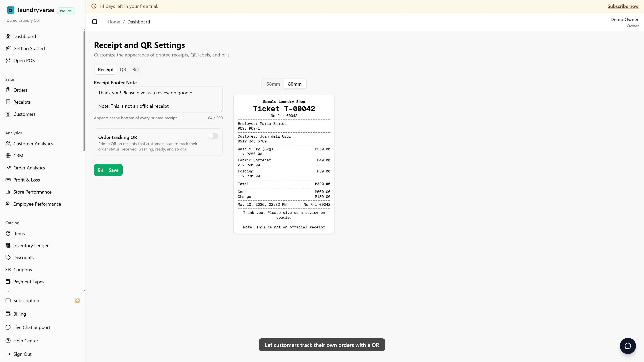
Task: Click the Subscribe now link
Action: 623,6
